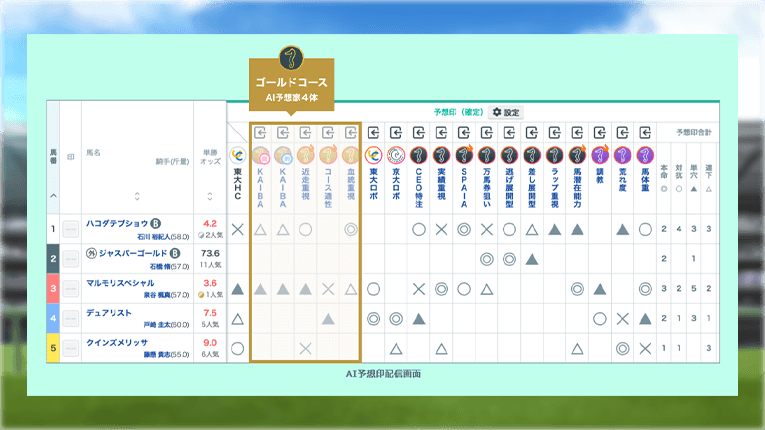Click the odds value 9.0
The image size is (765, 430).
click(x=210, y=343)
